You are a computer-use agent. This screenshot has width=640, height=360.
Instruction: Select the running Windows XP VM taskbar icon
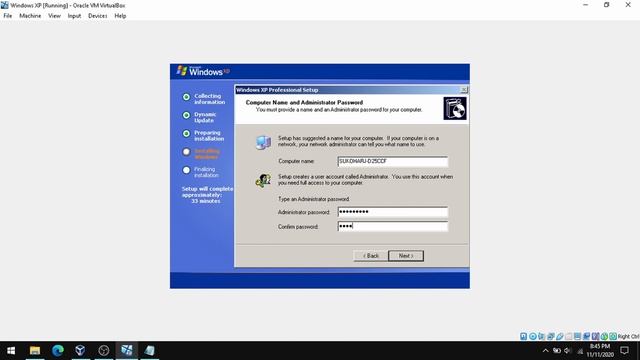[127, 350]
